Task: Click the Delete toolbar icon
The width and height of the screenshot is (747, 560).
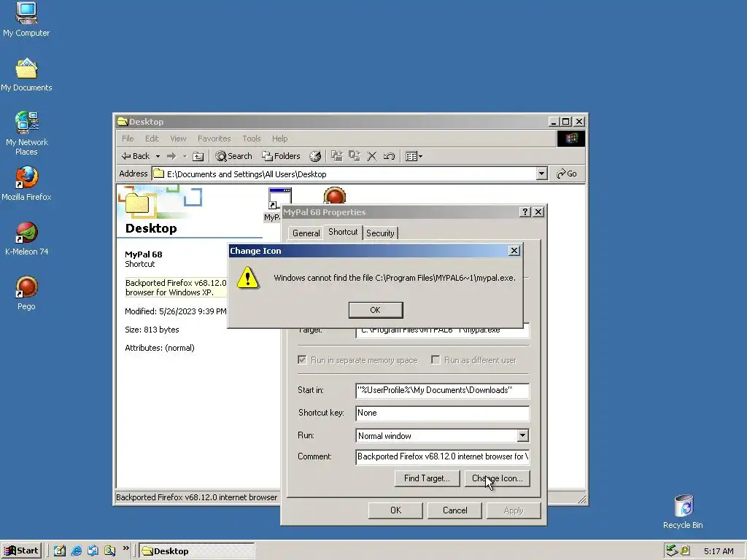Action: [371, 156]
